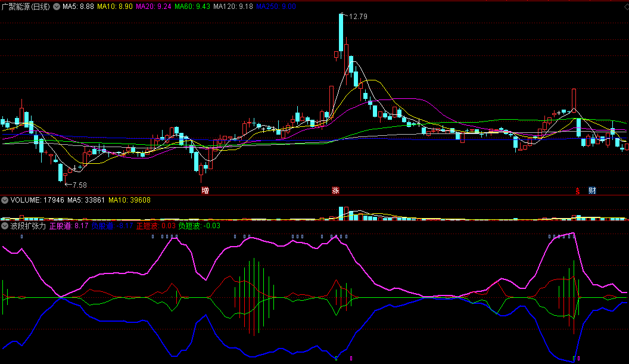629x364 pixels.
Task: Click the 12.79 high price label
Action: tap(358, 17)
